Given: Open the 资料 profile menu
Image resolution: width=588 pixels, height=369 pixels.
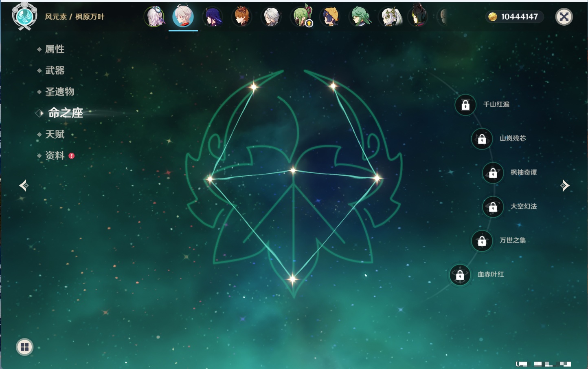Looking at the screenshot, I should 55,155.
